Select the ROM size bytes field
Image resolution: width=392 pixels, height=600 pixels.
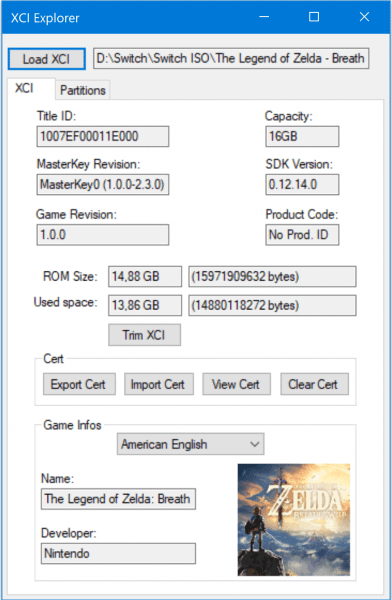[x=272, y=276]
